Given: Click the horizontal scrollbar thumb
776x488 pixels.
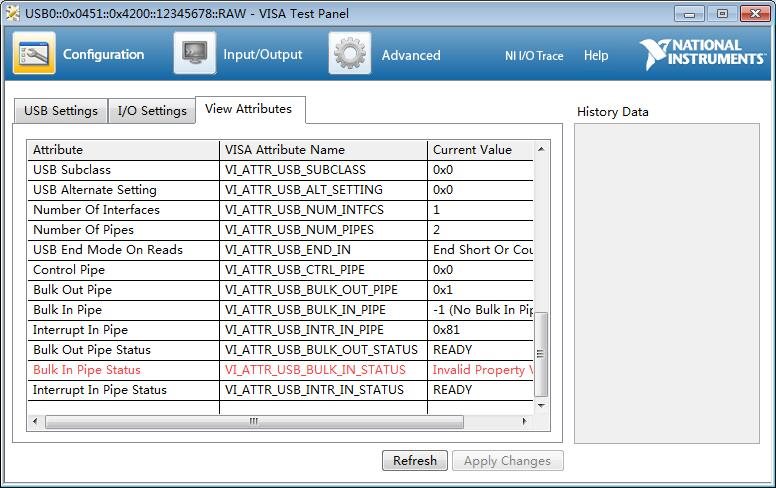Looking at the screenshot, I should click(x=254, y=422).
